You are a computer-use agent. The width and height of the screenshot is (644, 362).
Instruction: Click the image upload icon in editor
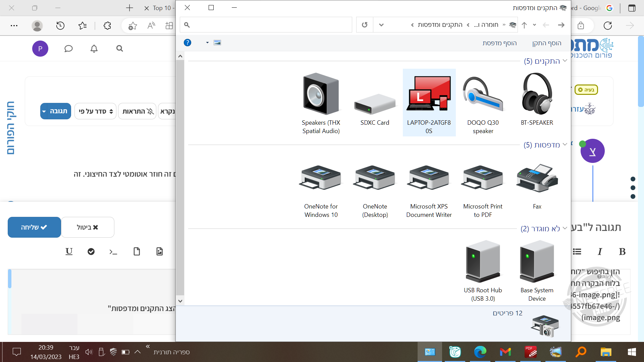tap(159, 251)
